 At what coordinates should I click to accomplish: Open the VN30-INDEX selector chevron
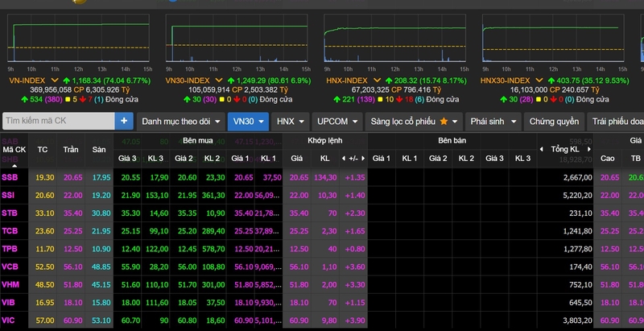pyautogui.click(x=219, y=81)
